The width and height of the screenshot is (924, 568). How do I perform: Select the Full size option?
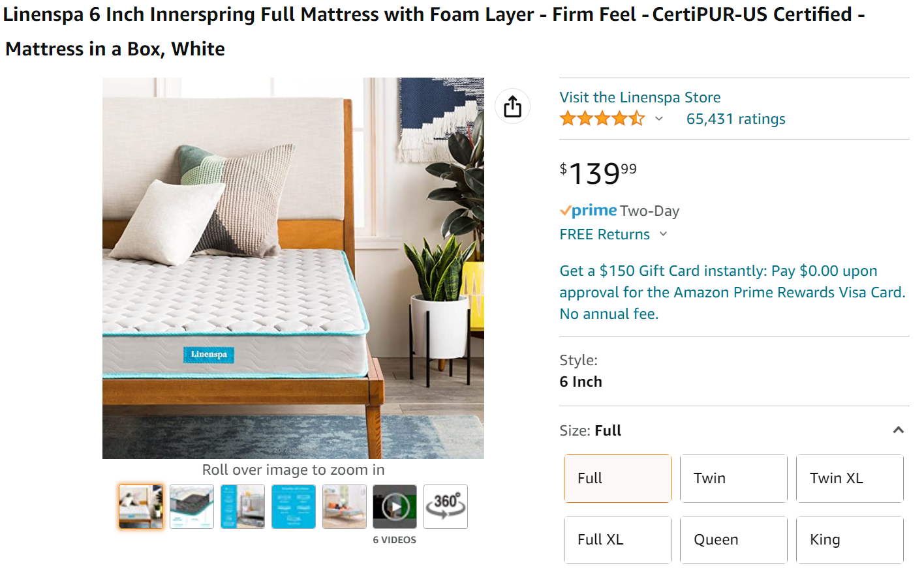(617, 478)
